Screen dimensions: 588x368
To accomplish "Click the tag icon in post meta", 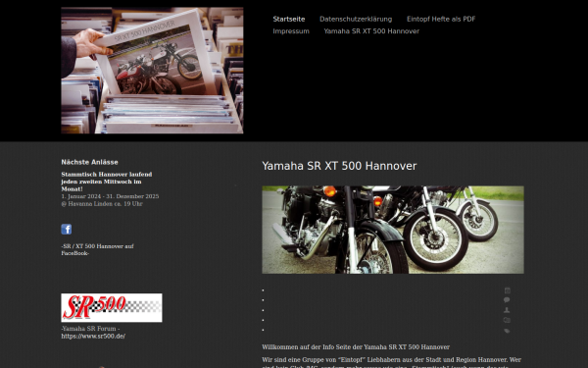I will click(x=507, y=331).
